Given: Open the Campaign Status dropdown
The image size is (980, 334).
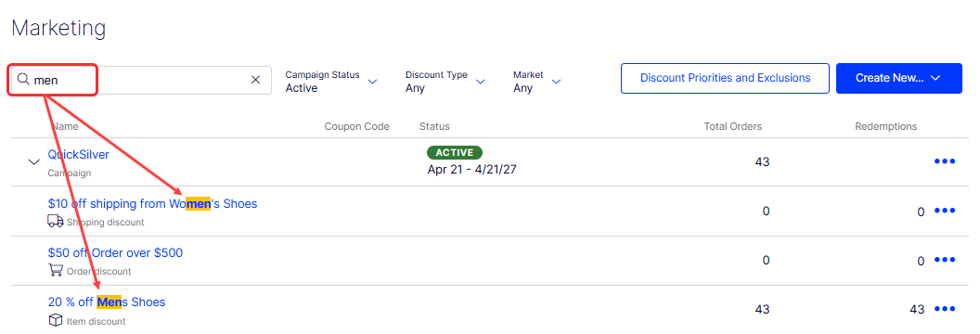Looking at the screenshot, I should pyautogui.click(x=331, y=81).
